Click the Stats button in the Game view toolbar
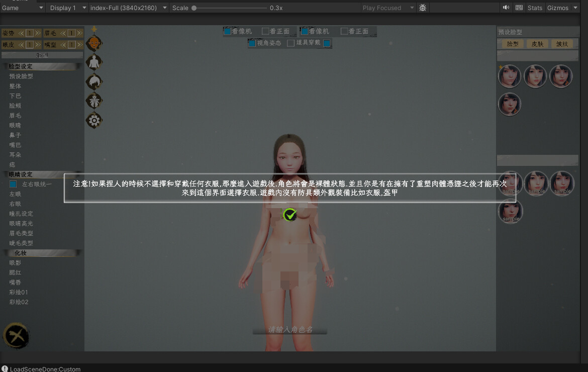This screenshot has width=588, height=372. pos(535,8)
